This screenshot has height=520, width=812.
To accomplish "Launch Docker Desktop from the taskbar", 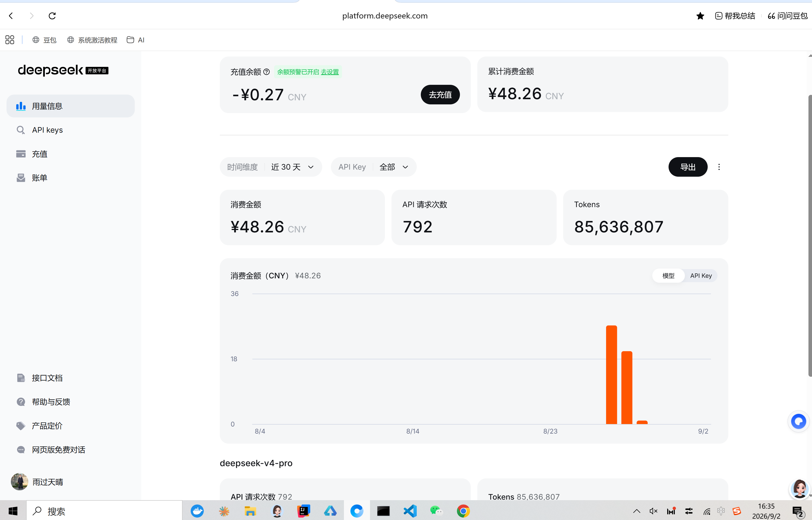I will [197, 511].
